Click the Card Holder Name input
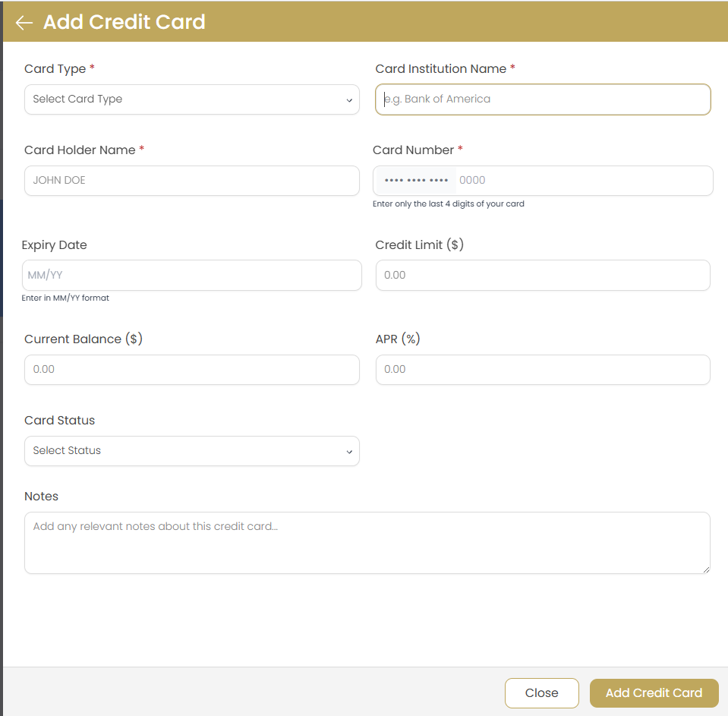Viewport: 728px width, 716px height. pyautogui.click(x=191, y=181)
